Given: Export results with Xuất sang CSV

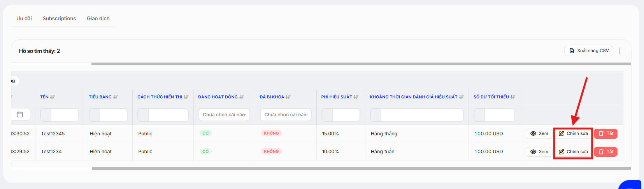Looking at the screenshot, I should coord(589,51).
